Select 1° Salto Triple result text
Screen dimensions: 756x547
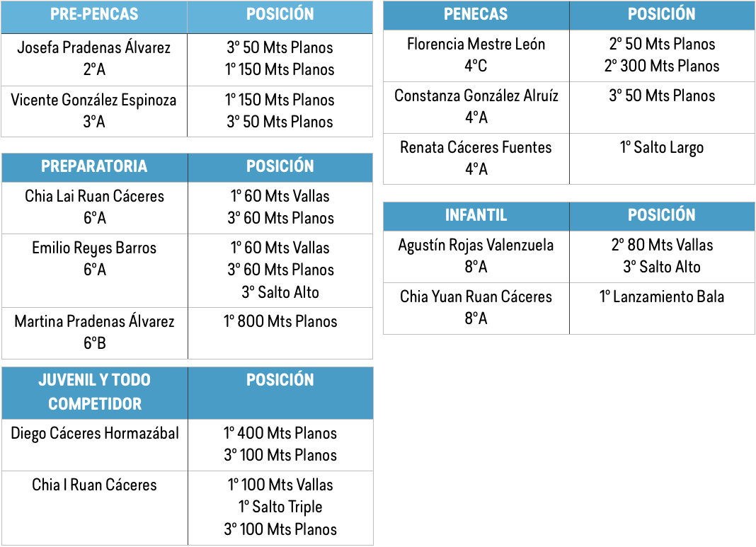(280, 507)
